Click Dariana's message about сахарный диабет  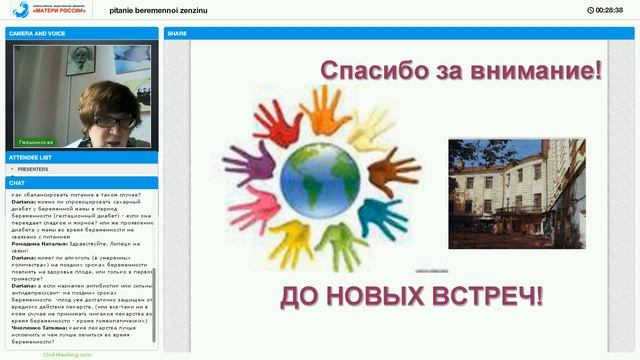(x=82, y=219)
